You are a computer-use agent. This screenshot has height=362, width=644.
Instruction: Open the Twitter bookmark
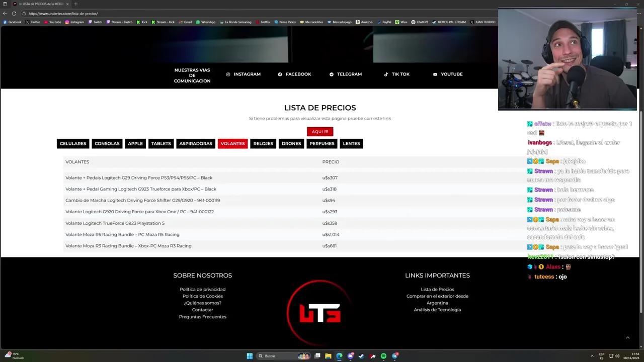pos(33,22)
